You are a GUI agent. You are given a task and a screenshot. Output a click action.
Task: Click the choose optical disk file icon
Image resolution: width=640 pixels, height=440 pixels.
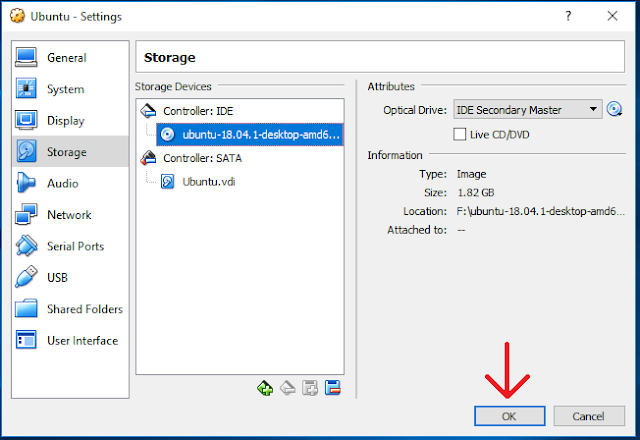pyautogui.click(x=614, y=109)
